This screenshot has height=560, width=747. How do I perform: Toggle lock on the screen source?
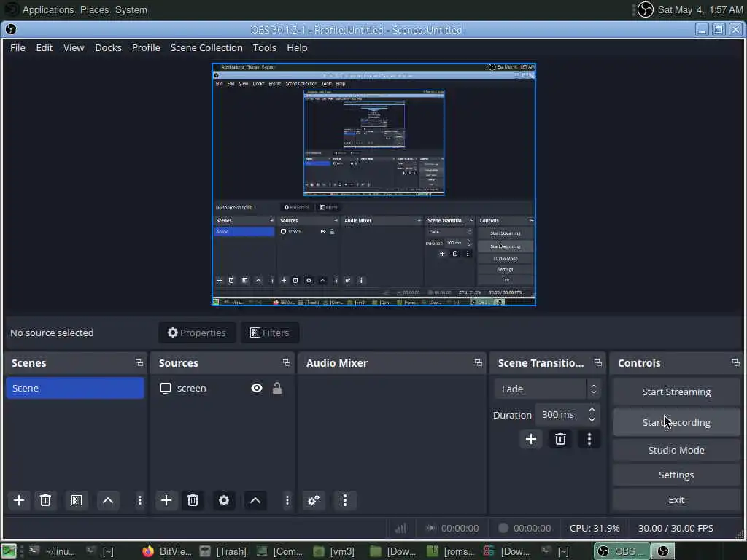coord(276,388)
